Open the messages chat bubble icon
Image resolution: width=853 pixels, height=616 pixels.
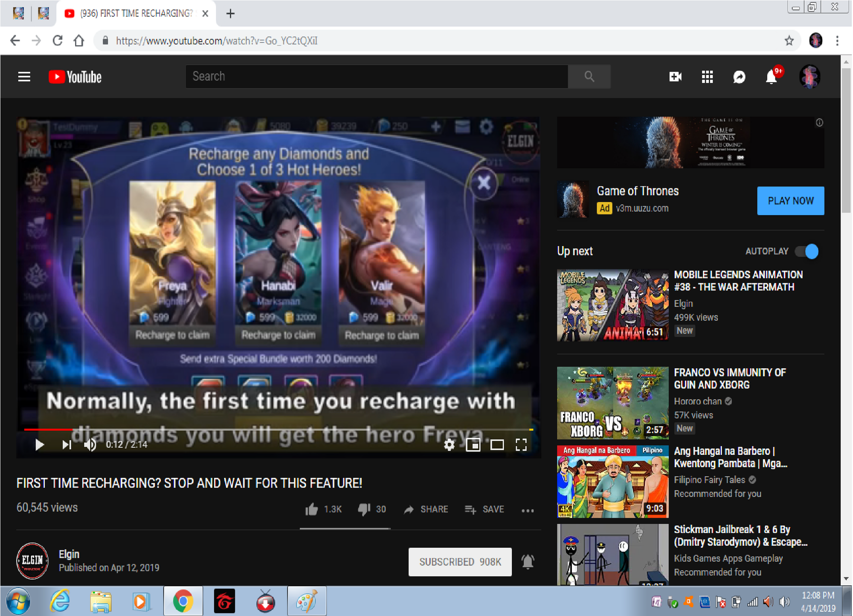point(739,77)
